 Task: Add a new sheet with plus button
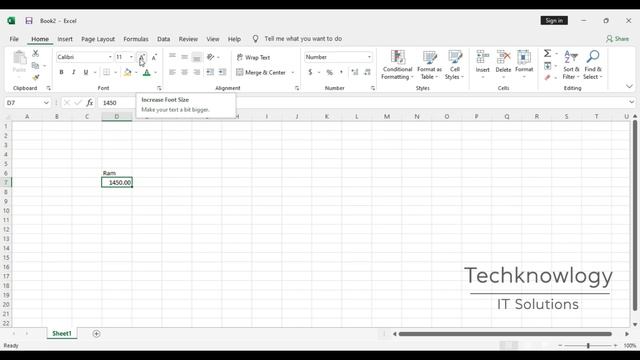(x=96, y=334)
